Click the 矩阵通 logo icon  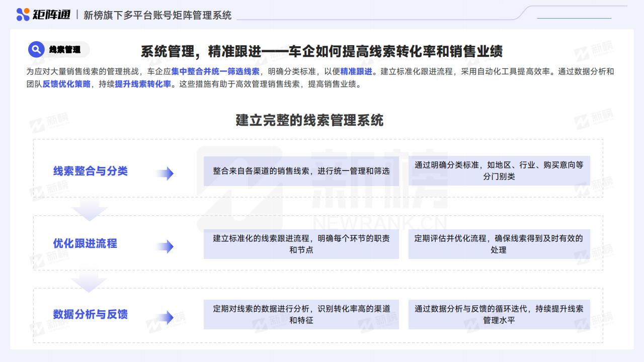click(23, 15)
